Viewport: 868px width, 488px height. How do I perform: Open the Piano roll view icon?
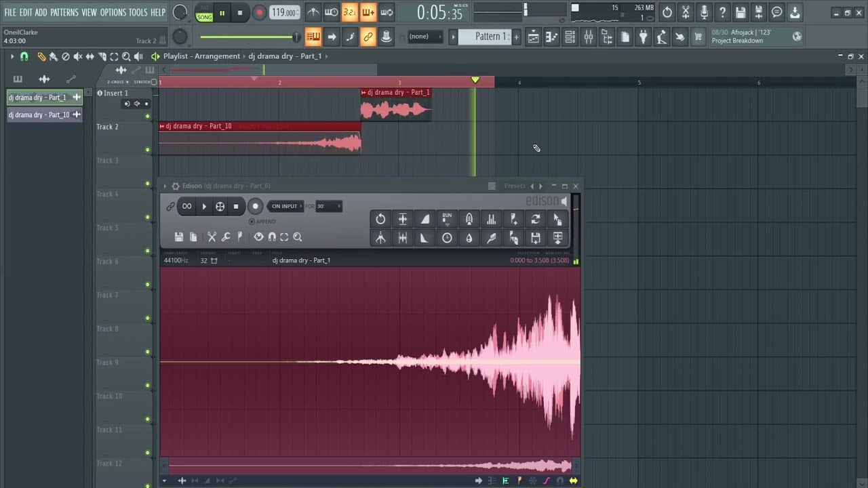552,37
